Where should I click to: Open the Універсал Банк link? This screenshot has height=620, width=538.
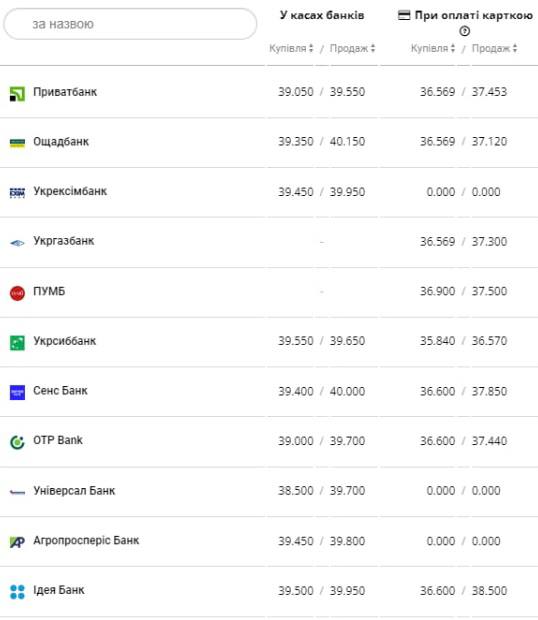pyautogui.click(x=74, y=491)
